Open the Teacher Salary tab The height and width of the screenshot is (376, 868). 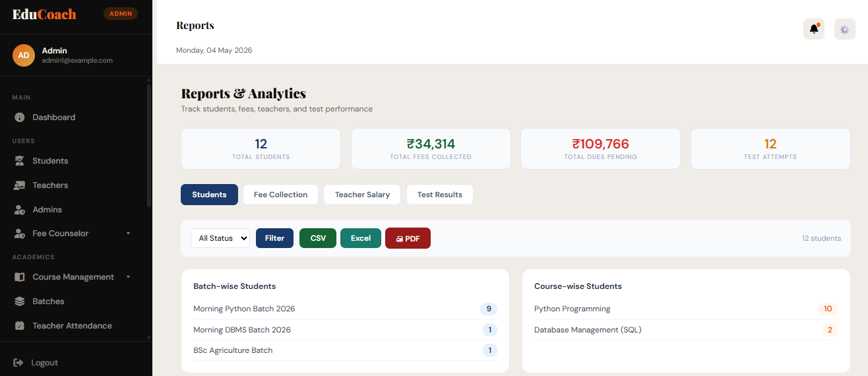click(x=362, y=195)
